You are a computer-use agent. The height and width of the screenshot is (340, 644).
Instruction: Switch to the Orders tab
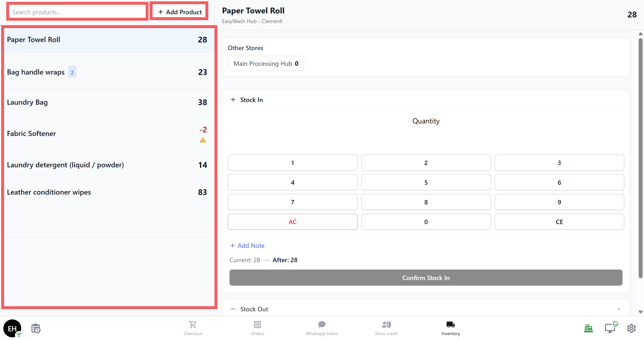coord(257,328)
